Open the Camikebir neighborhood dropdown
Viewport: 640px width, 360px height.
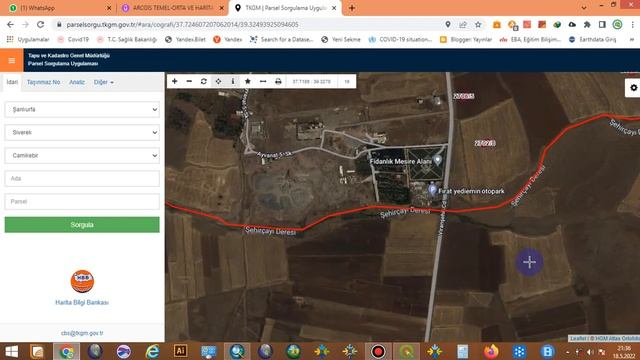82,156
